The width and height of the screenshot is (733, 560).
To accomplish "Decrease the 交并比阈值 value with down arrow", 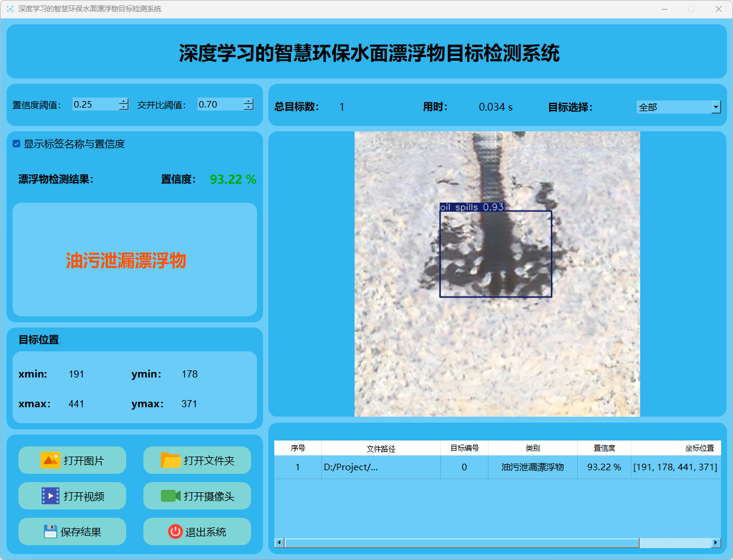I will pos(248,108).
